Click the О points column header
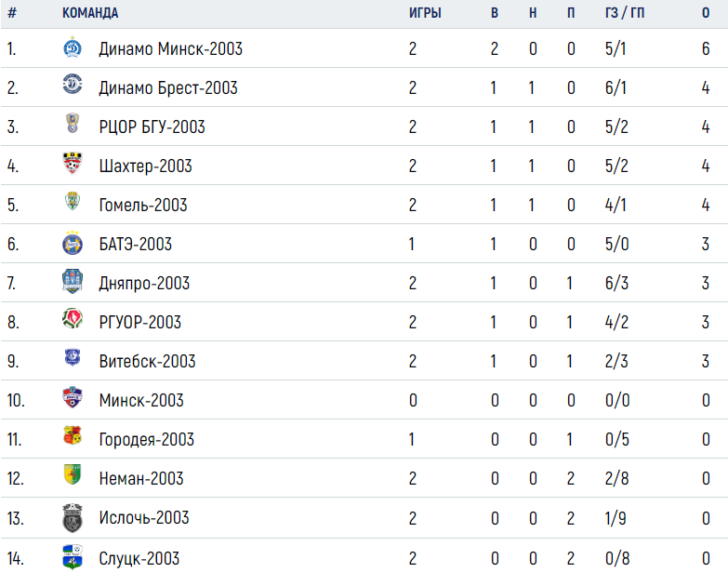Screen dimensions: 728x573 pos(706,13)
